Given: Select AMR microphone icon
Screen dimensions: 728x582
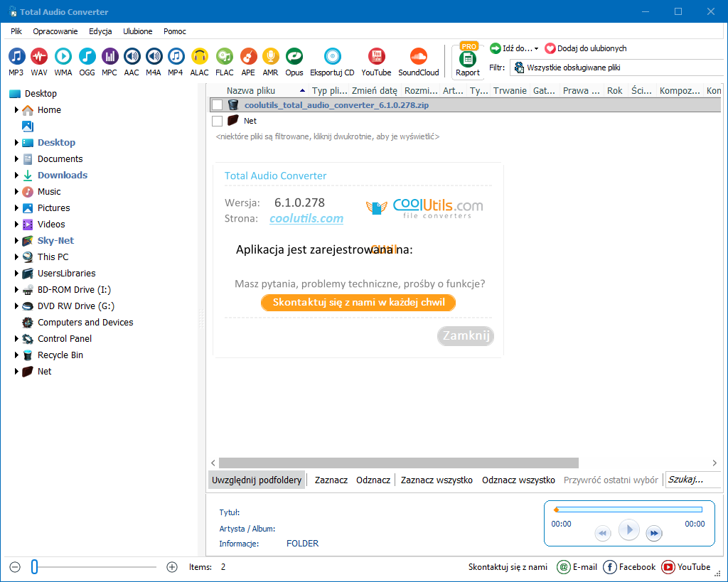Looking at the screenshot, I should [x=271, y=61].
